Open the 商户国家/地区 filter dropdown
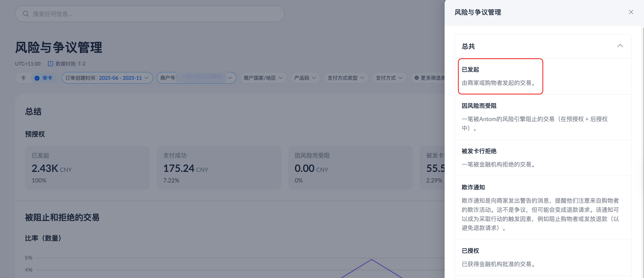The image size is (644, 278). point(263,78)
